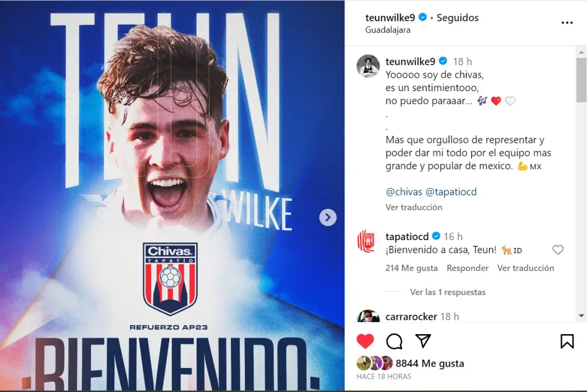587x392 pixels.
Task: Save post with the bookmark icon
Action: pos(567,341)
